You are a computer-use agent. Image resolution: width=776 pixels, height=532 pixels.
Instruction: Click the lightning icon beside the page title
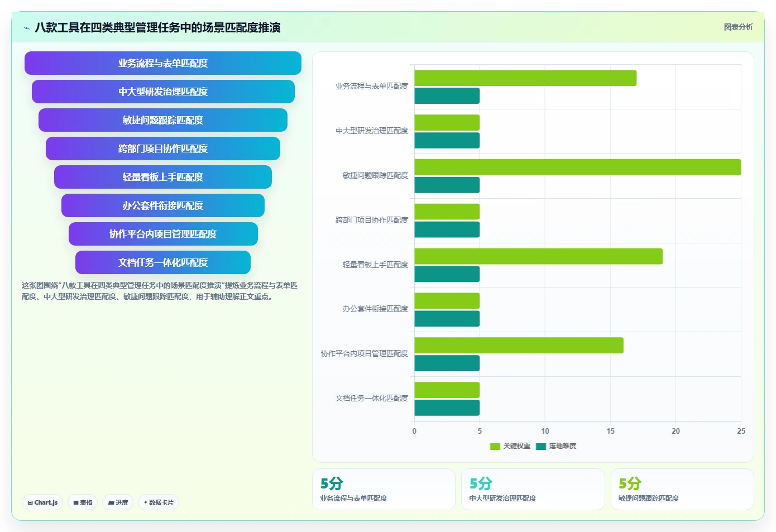pyautogui.click(x=26, y=28)
